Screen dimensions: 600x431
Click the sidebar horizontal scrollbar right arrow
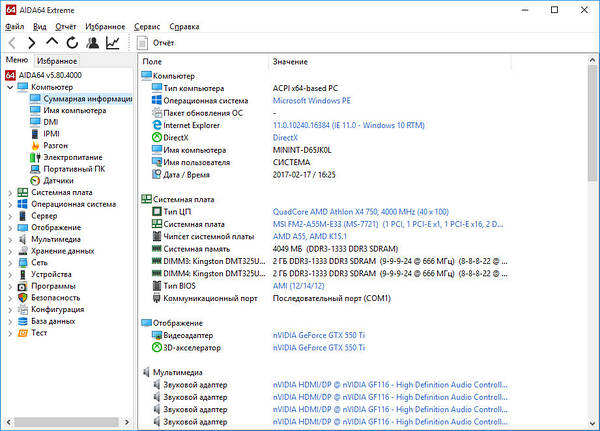point(127,422)
